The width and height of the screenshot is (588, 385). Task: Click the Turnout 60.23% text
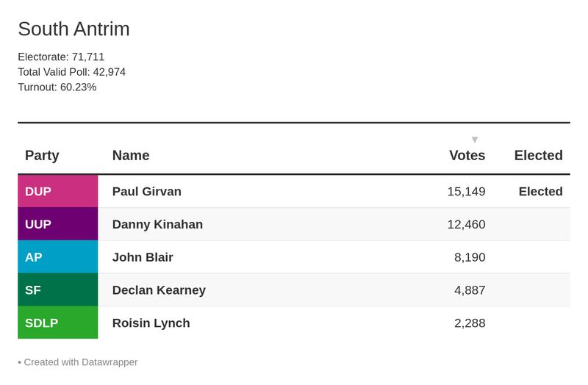pyautogui.click(x=57, y=87)
